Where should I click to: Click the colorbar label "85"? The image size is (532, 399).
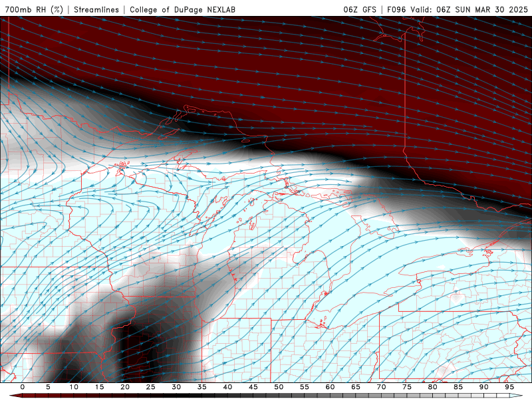[x=458, y=387]
